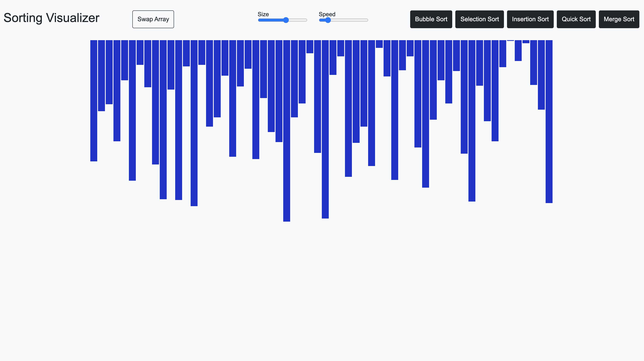Click the Sorting Visualizer title
Image resolution: width=644 pixels, height=361 pixels.
tap(51, 18)
